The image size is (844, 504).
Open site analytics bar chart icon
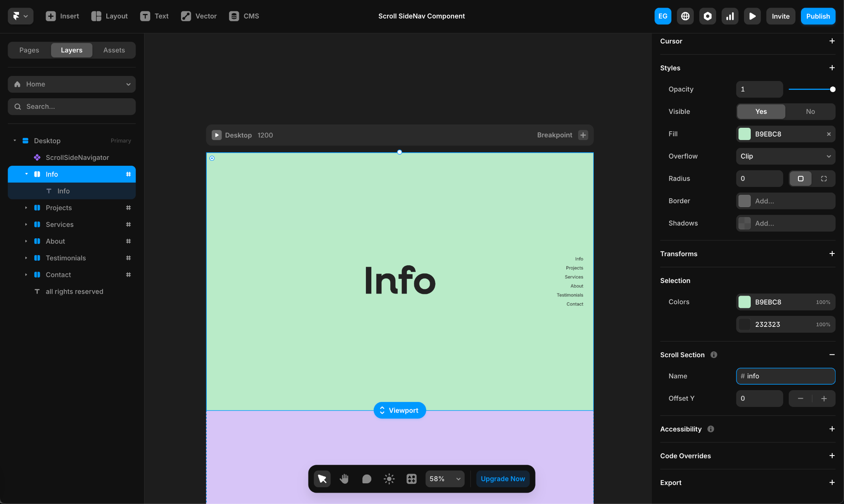coord(730,16)
